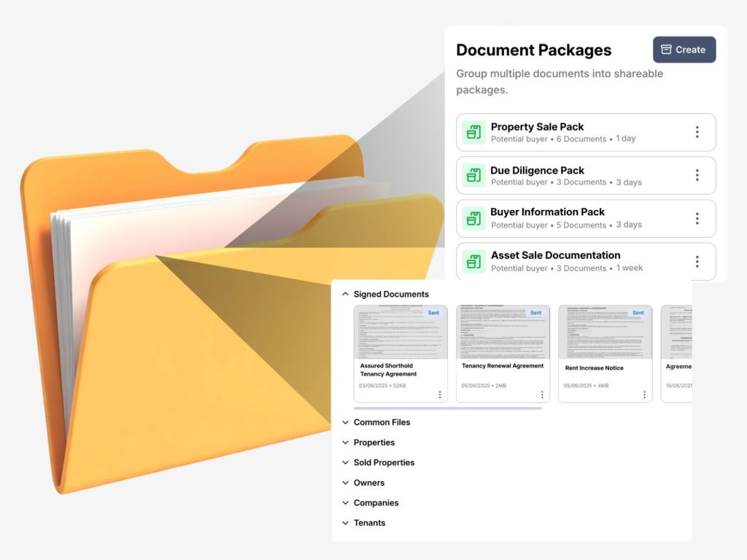The height and width of the screenshot is (560, 747).
Task: Click the Property Sale Pack package icon
Action: click(473, 132)
